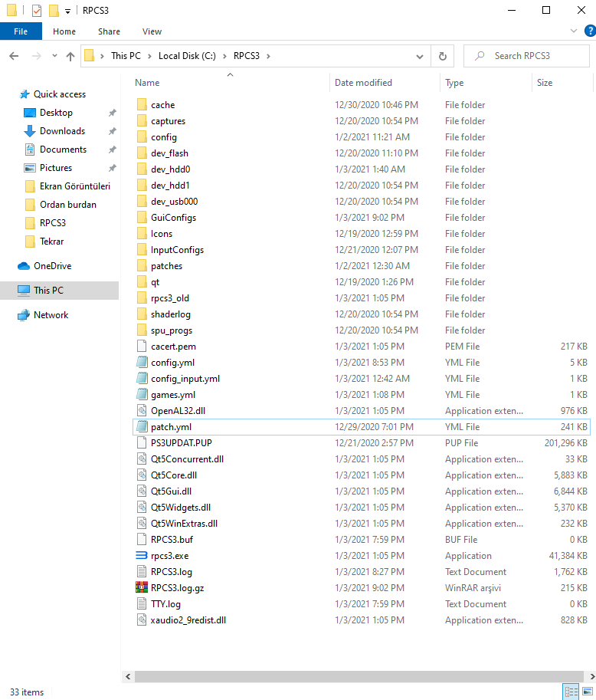The height and width of the screenshot is (700, 596).
Task: Sort by the Date modified column header
Action: click(363, 83)
